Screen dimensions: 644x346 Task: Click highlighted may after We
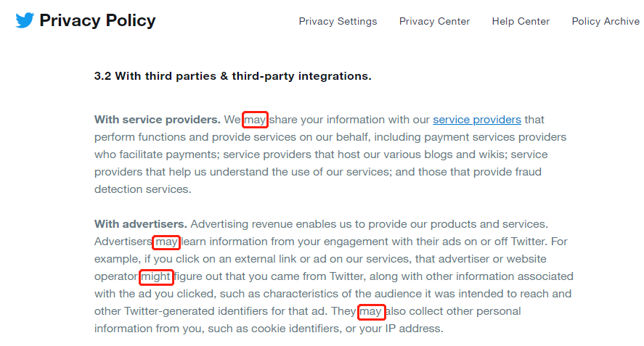click(x=255, y=120)
